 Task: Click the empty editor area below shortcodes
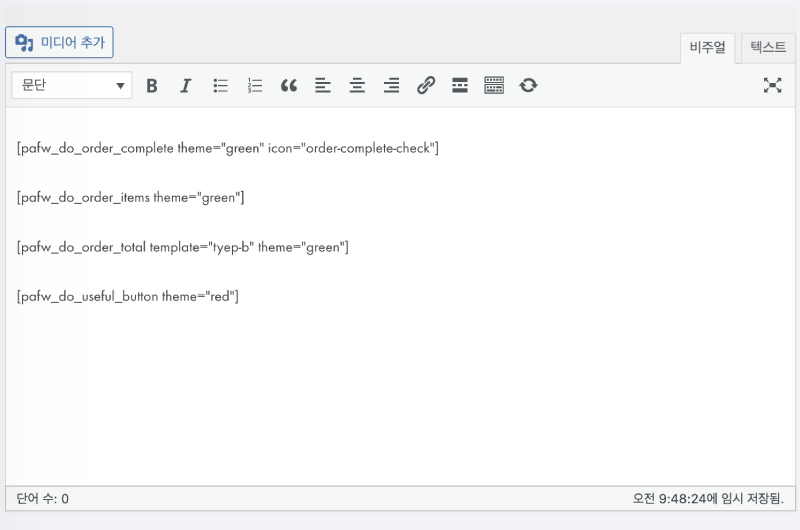point(400,400)
